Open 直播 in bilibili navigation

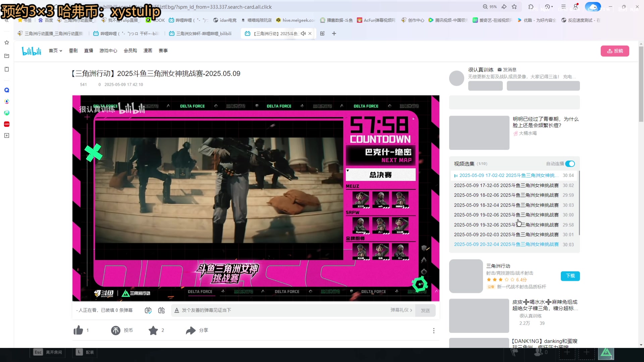(x=89, y=51)
